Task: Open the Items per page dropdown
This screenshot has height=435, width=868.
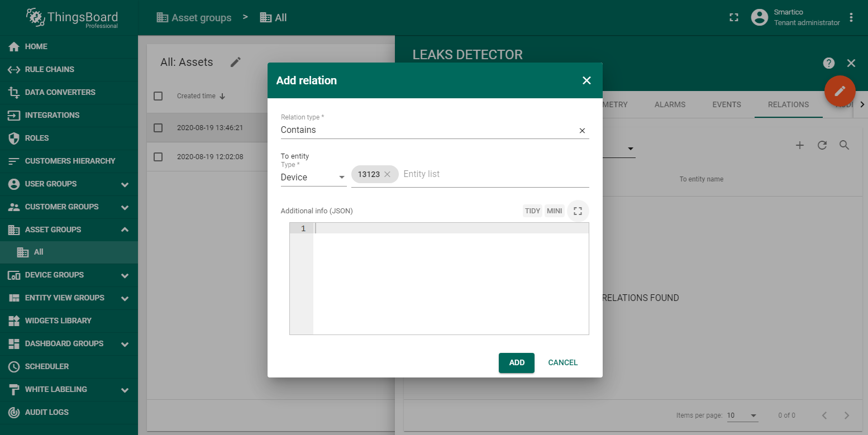Action: click(x=742, y=415)
